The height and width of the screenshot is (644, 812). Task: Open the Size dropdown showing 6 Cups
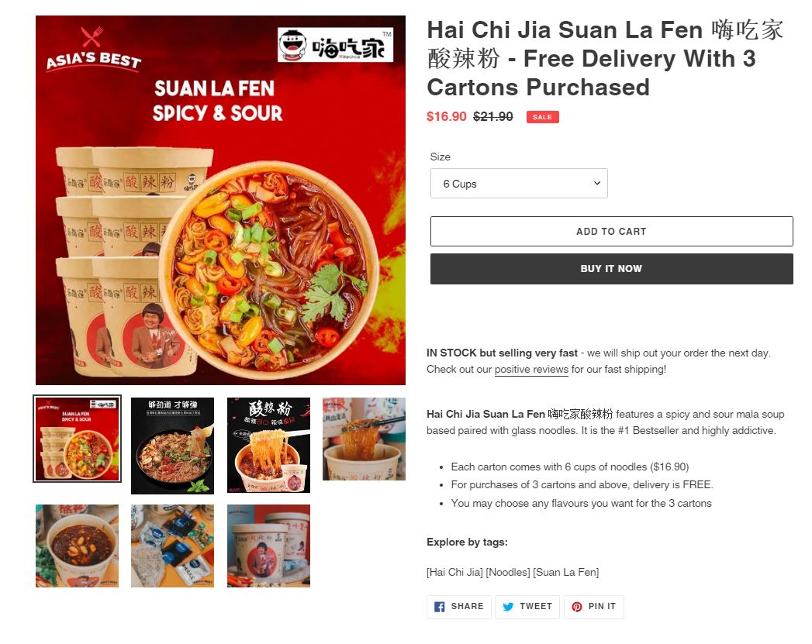click(x=519, y=183)
